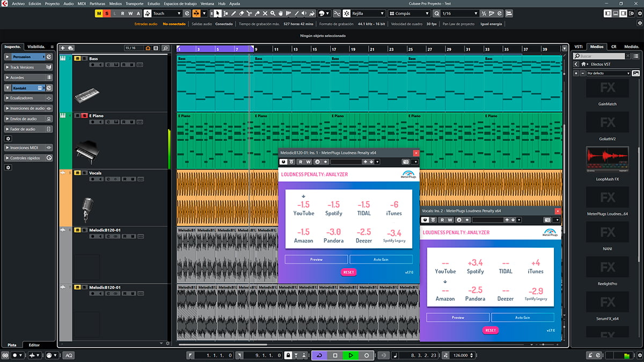Screen dimensions: 644x362
Task: Open the Archivo menu
Action: click(x=18, y=3)
